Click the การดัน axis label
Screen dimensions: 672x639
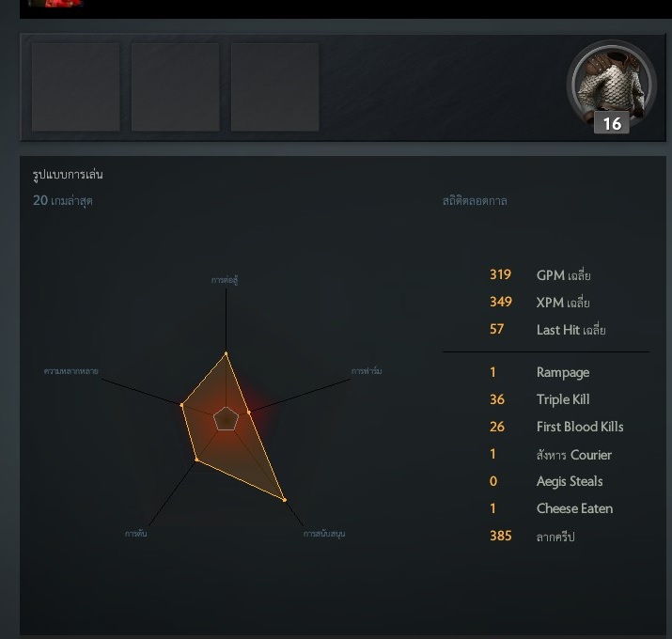pyautogui.click(x=136, y=534)
